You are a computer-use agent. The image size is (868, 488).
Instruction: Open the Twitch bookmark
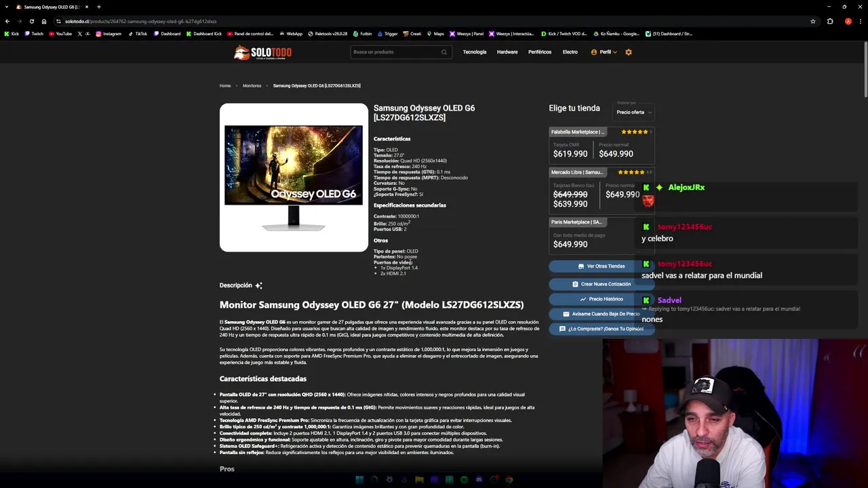click(33, 34)
